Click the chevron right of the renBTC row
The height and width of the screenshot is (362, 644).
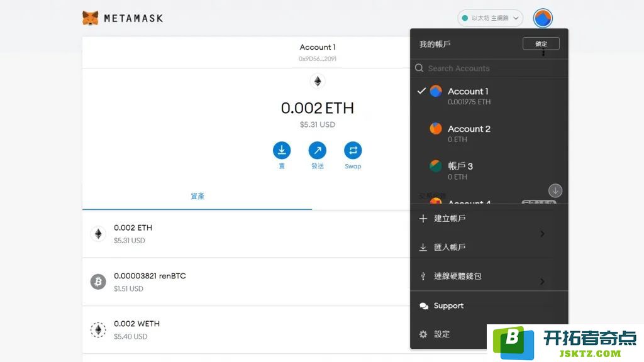pos(543,282)
